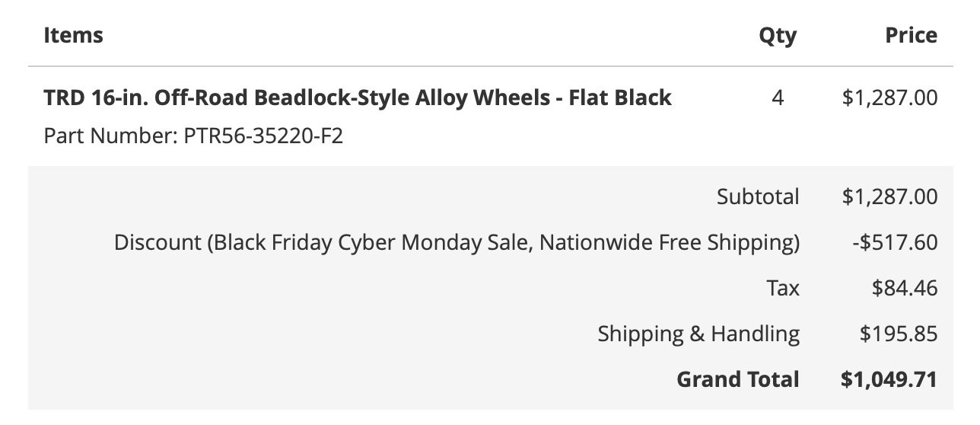Click the Black Friday Cyber Monday discount label
The image size is (980, 425).
pyautogui.click(x=457, y=242)
